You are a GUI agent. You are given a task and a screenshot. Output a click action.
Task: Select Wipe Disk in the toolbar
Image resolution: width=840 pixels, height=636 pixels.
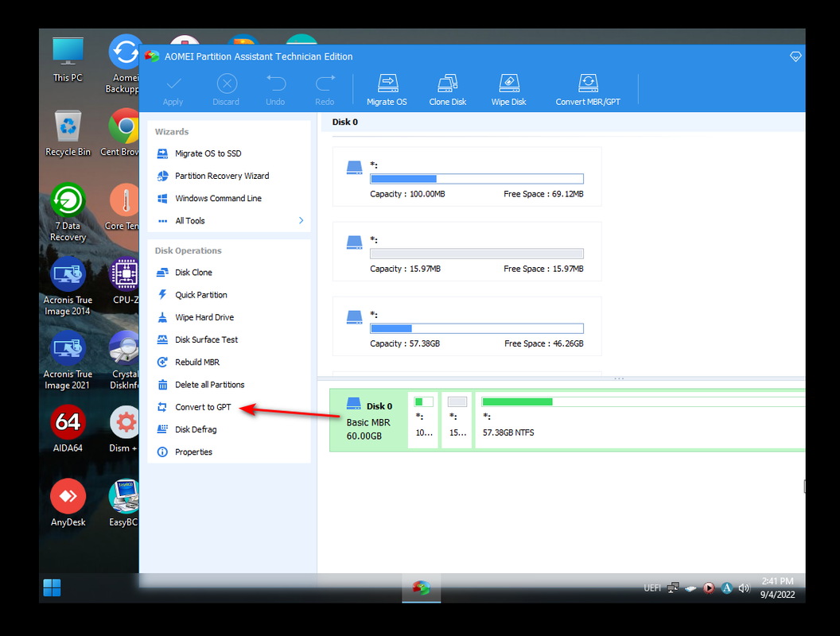(x=508, y=89)
